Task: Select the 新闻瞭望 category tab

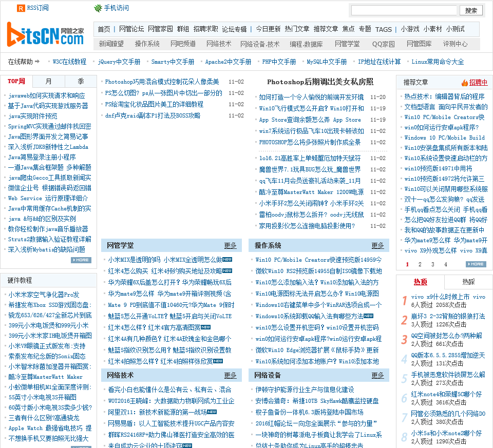Action: [x=111, y=44]
